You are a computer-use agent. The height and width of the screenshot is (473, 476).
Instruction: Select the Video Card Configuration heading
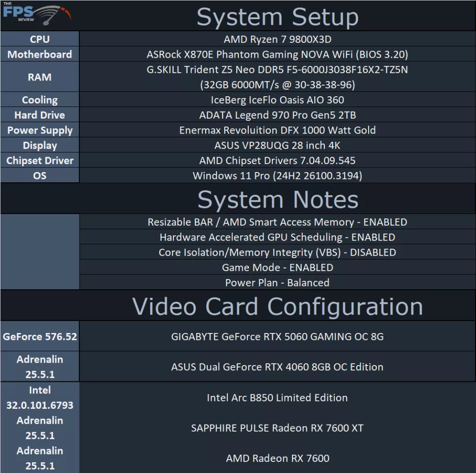click(x=278, y=307)
